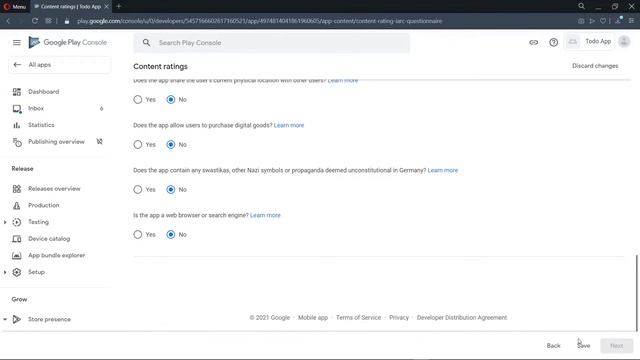Open the hamburger navigation menu
This screenshot has height=360, width=640.
coord(16,42)
